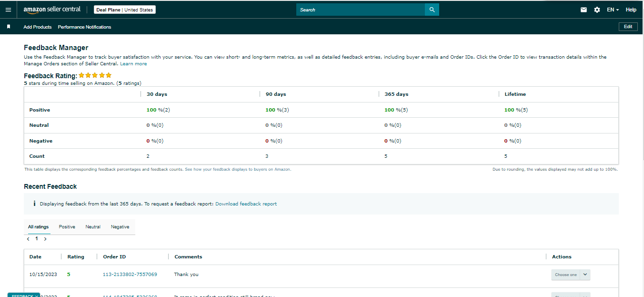Go to previous feedback page arrow
Image resolution: width=644 pixels, height=297 pixels.
pos(28,239)
